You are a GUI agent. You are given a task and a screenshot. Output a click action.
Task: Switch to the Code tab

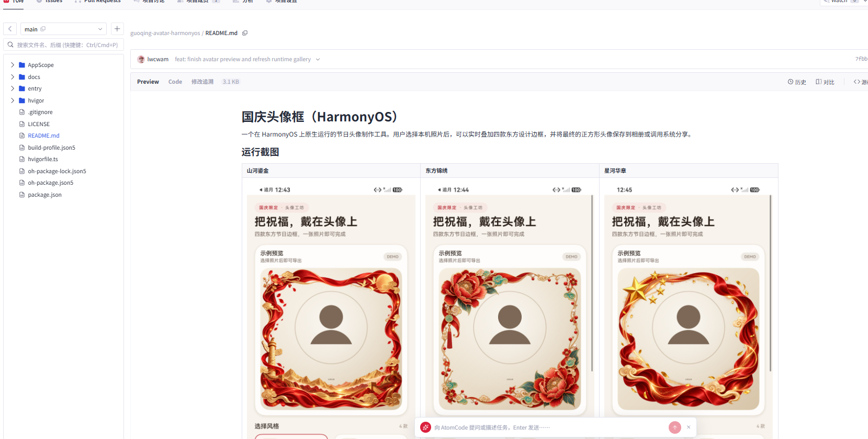[x=175, y=82]
